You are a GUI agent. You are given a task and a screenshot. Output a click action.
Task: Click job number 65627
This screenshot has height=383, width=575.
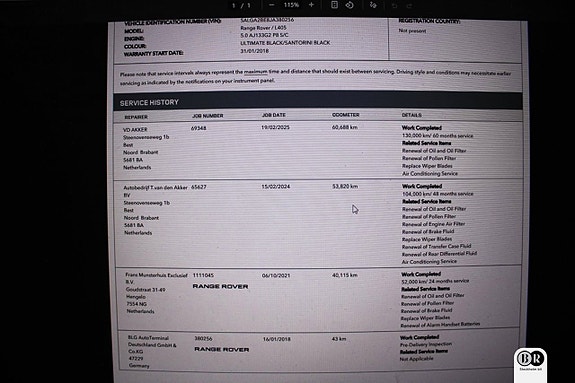tap(199, 187)
